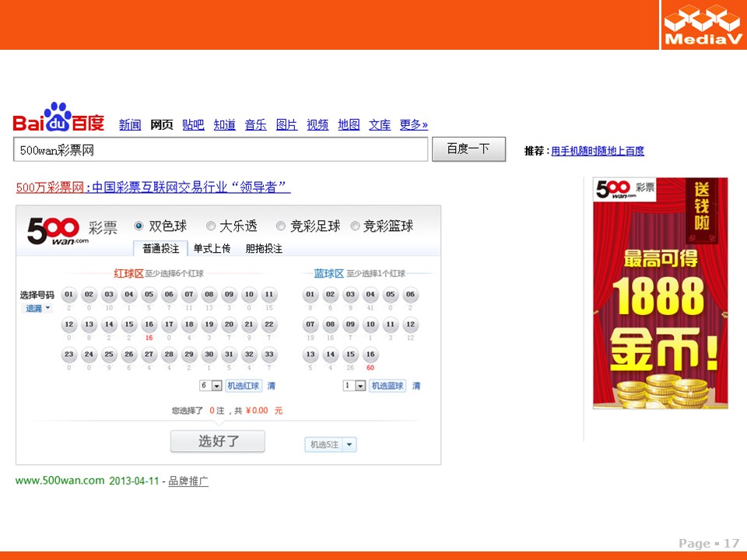747x560 pixels.
Task: Choose blue zone ball 06
Action: (410, 295)
